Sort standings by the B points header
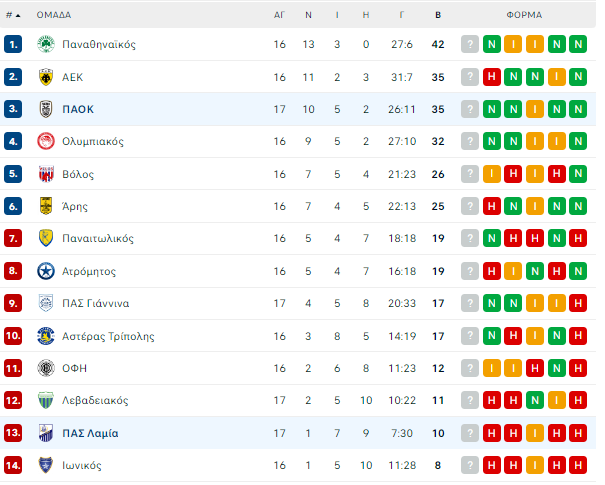Image resolution: width=605 pixels, height=485 pixels. 438,15
